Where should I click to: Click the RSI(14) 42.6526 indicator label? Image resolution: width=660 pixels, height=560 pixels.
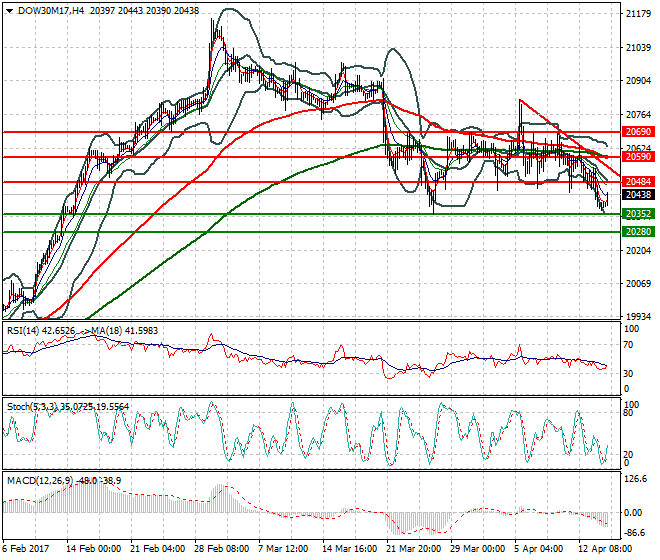41,331
